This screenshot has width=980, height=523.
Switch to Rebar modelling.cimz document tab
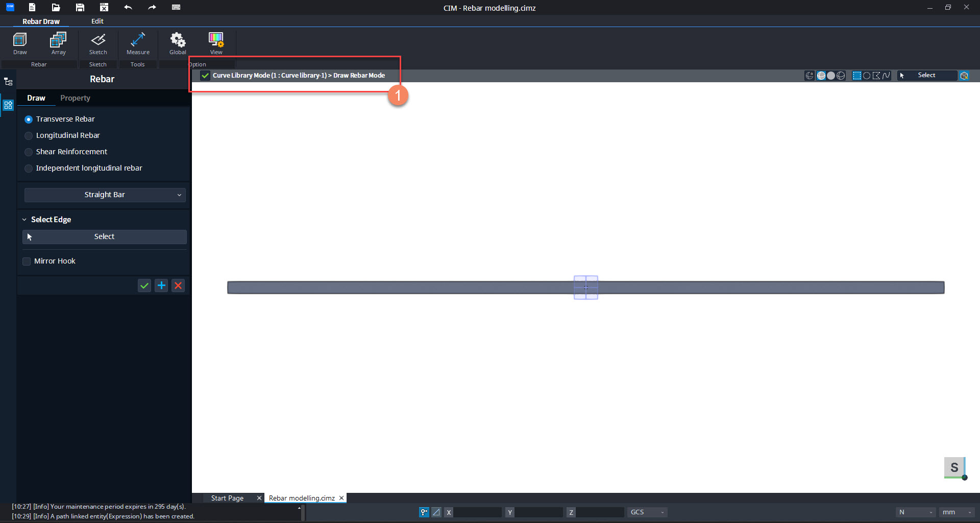coord(302,498)
